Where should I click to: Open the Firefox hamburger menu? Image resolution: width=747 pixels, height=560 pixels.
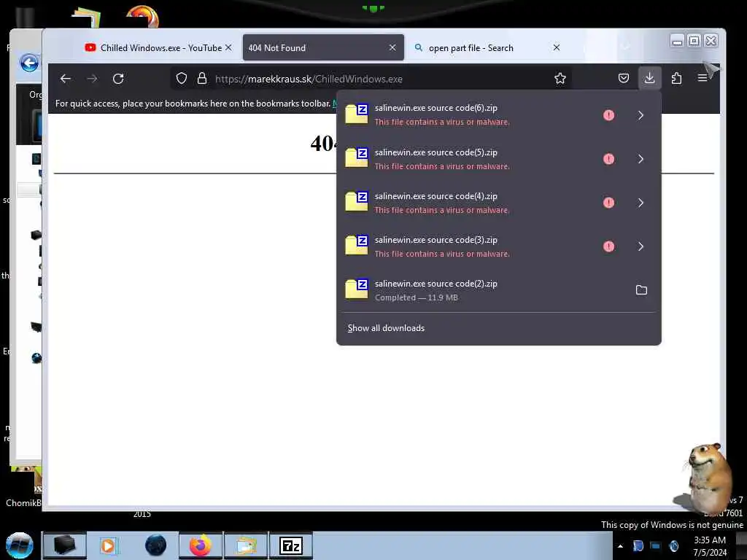(x=703, y=78)
